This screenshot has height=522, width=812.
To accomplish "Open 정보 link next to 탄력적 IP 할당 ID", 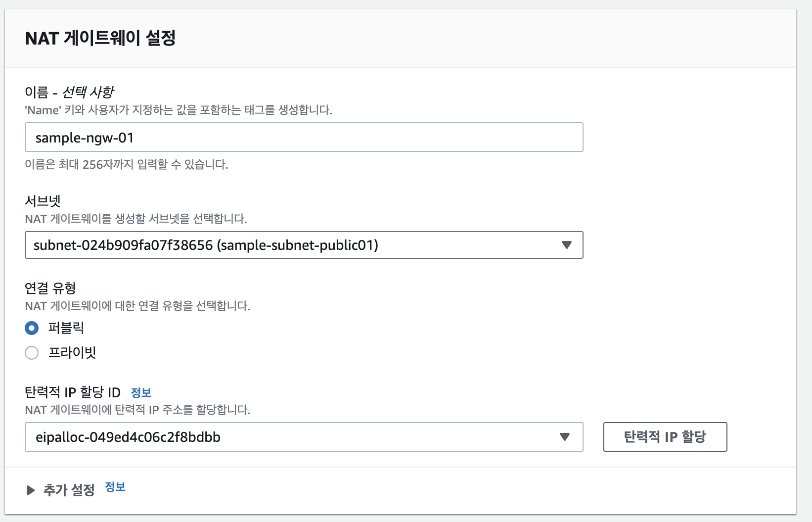I will coord(141,393).
